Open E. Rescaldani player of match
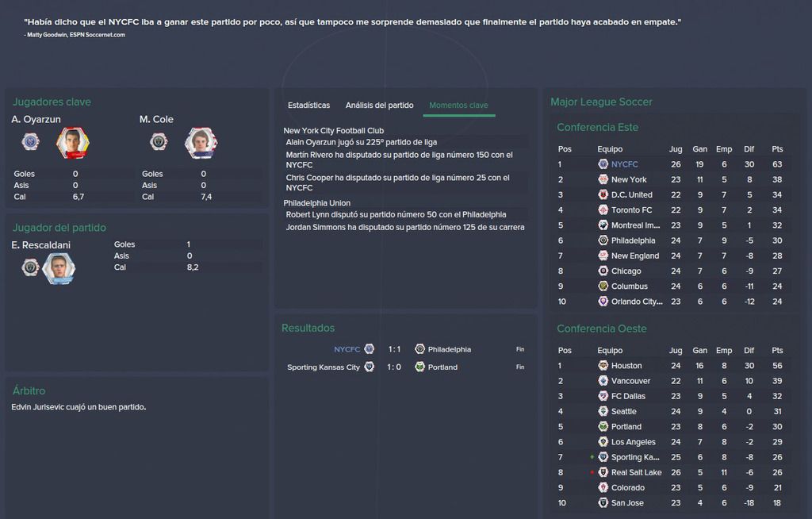This screenshot has height=519, width=812. point(41,245)
